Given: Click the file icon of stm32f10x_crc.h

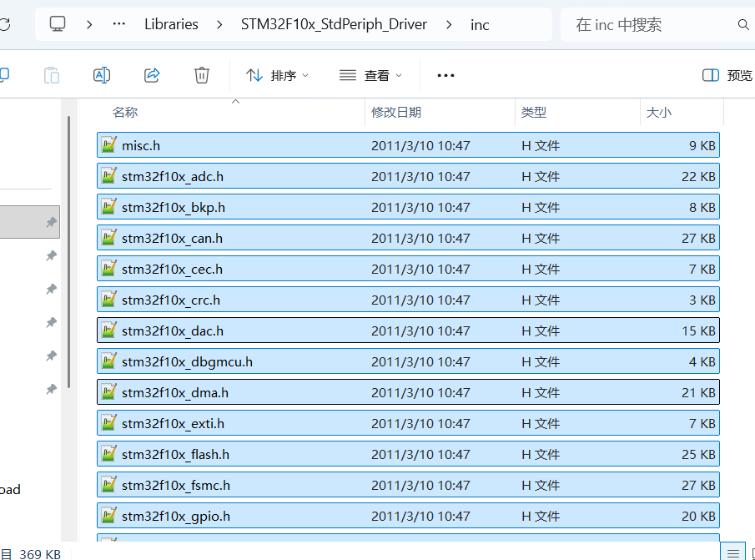Looking at the screenshot, I should point(108,299).
